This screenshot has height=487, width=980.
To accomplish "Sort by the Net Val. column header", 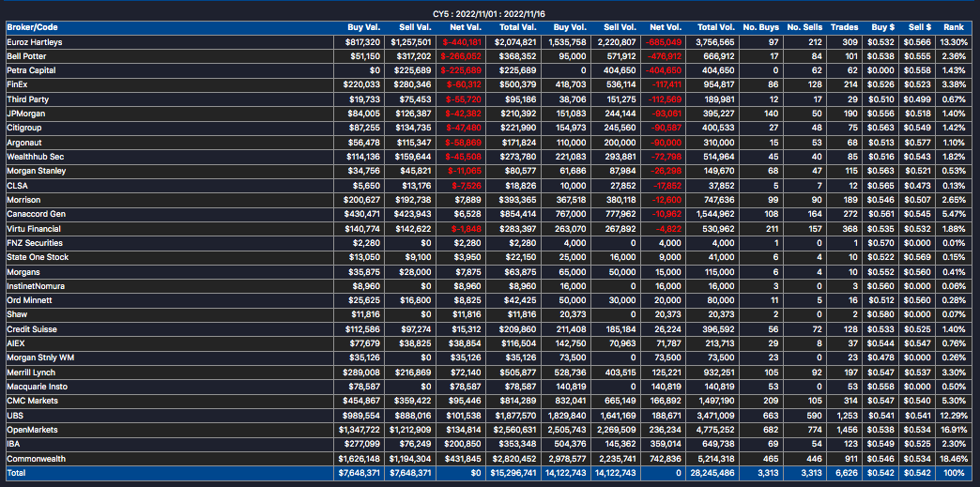I will pos(466,27).
